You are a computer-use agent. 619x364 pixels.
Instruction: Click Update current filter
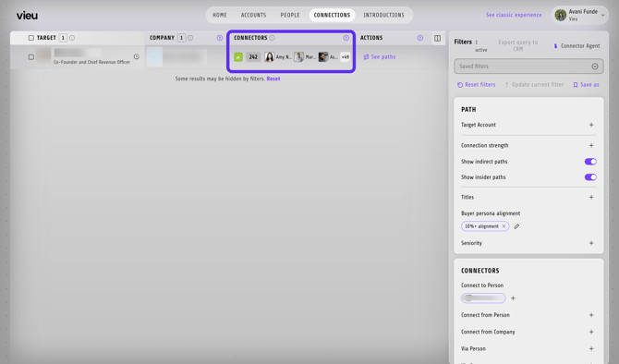point(534,84)
